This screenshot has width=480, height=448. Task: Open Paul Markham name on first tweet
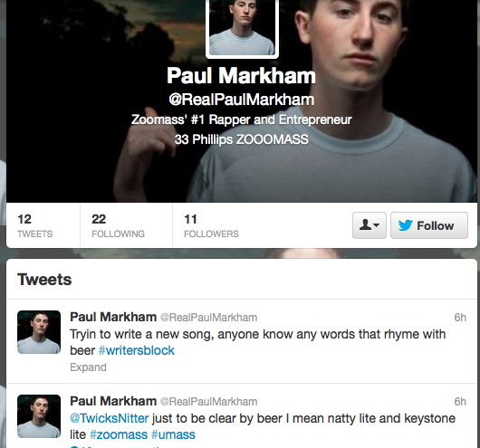coord(113,317)
